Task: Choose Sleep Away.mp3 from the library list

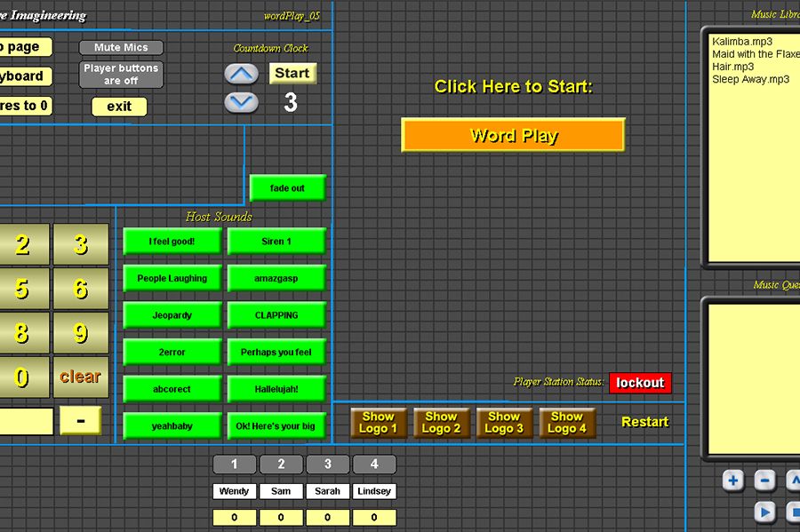Action: (x=750, y=79)
